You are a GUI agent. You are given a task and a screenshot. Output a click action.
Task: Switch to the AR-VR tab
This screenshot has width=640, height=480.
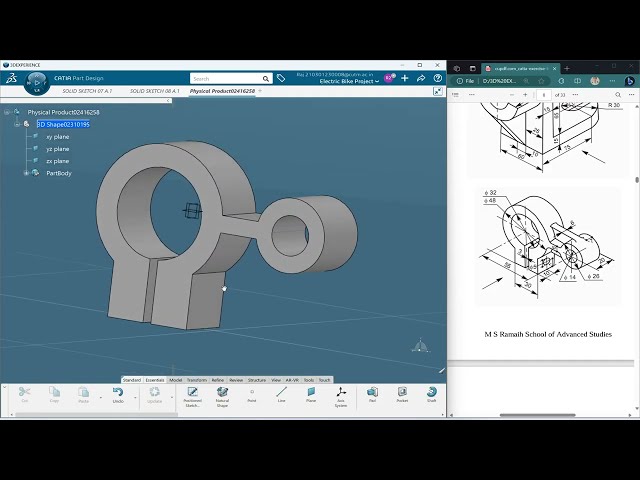(x=292, y=380)
